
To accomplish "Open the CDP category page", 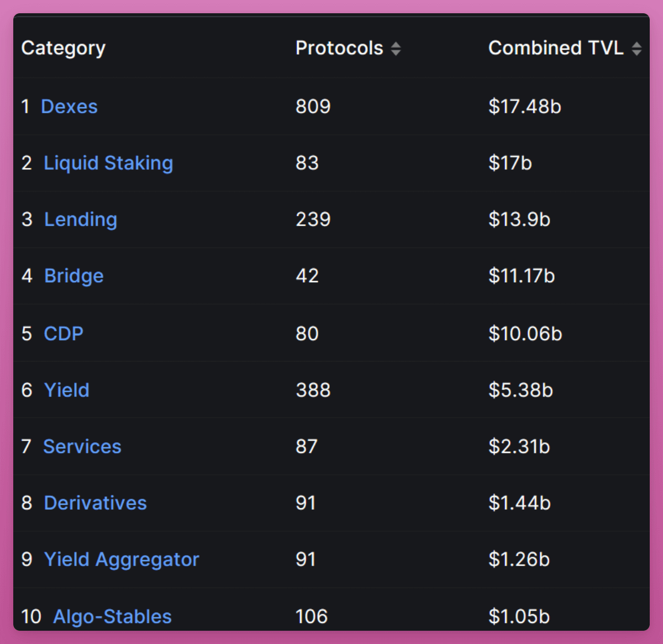I will 64,334.
